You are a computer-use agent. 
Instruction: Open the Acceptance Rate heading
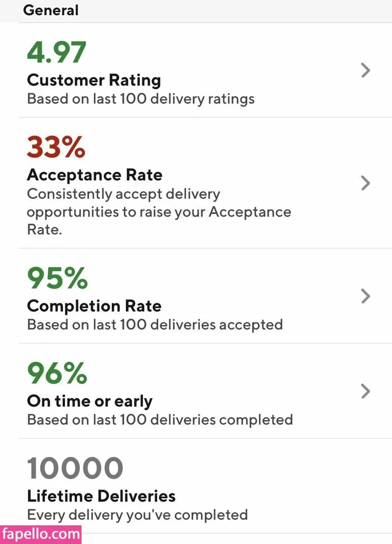(x=95, y=175)
